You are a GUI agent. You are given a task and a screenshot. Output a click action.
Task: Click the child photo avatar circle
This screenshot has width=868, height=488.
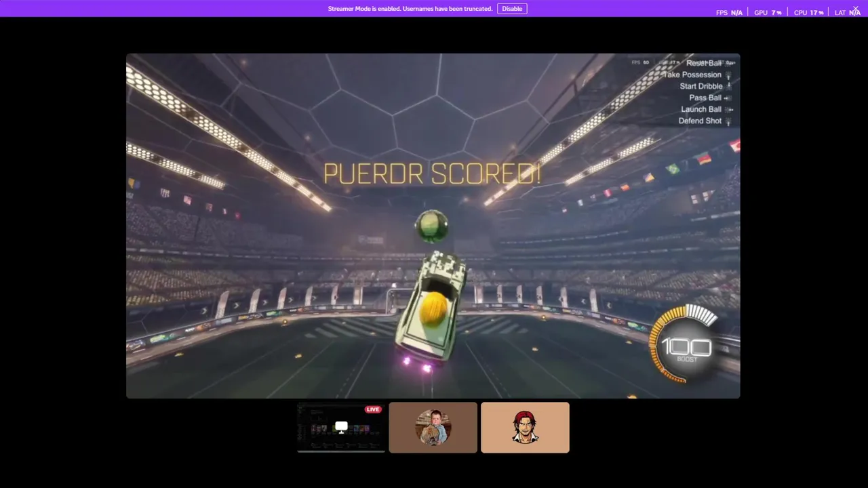coord(433,427)
